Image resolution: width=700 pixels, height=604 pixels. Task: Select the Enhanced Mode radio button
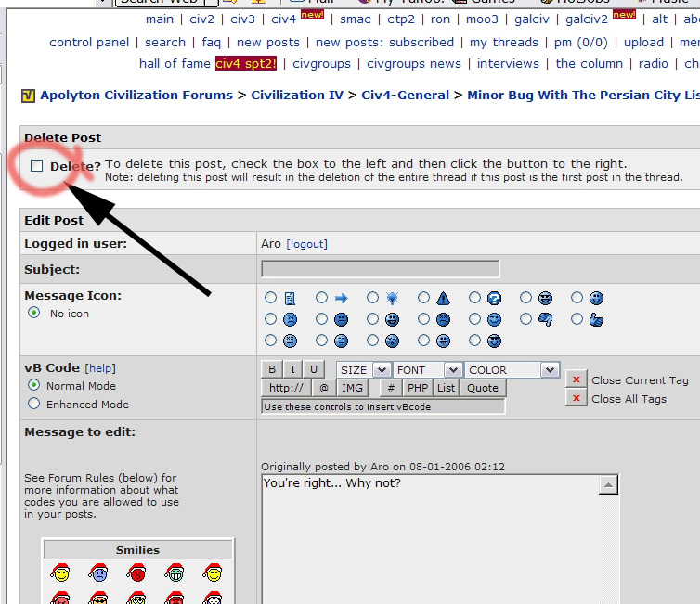click(x=34, y=404)
